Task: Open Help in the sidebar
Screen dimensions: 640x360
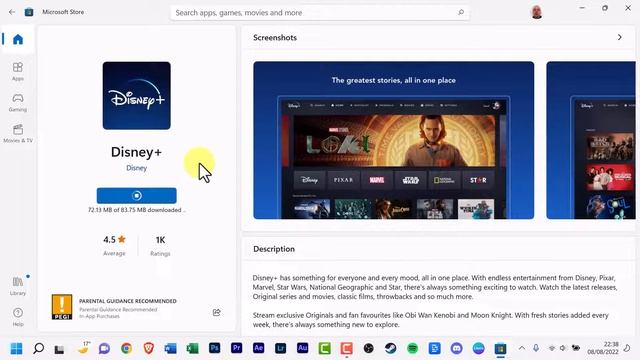Action: [18, 317]
